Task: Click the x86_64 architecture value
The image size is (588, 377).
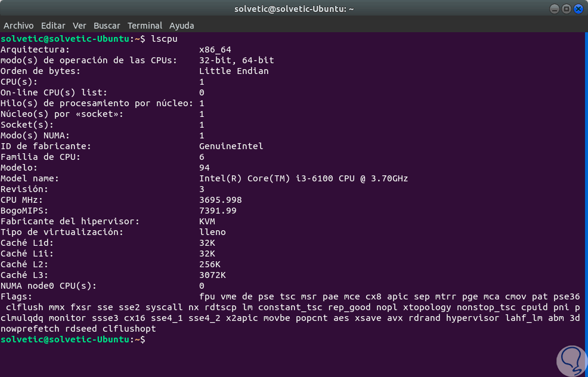Action: [215, 50]
